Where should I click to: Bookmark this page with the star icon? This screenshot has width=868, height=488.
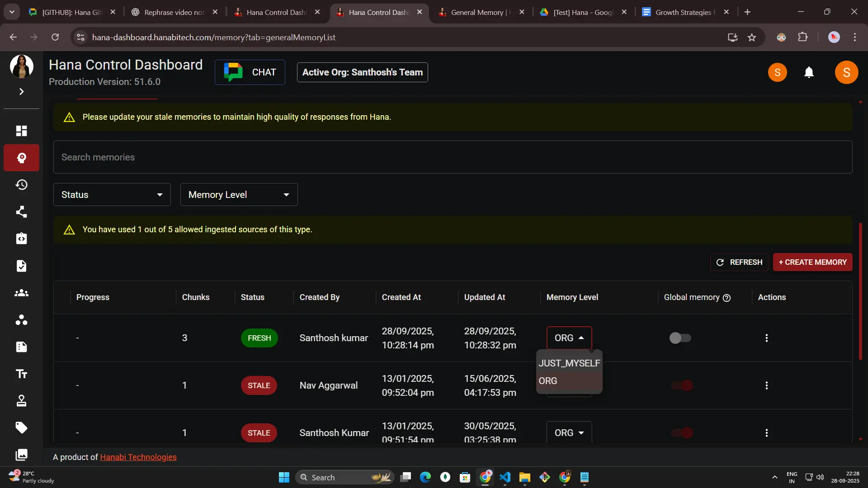point(752,38)
